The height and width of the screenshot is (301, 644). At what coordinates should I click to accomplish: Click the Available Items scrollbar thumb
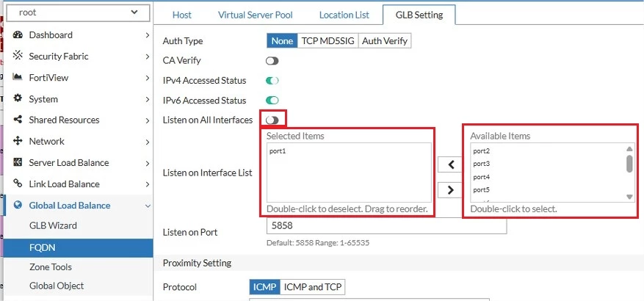point(629,164)
